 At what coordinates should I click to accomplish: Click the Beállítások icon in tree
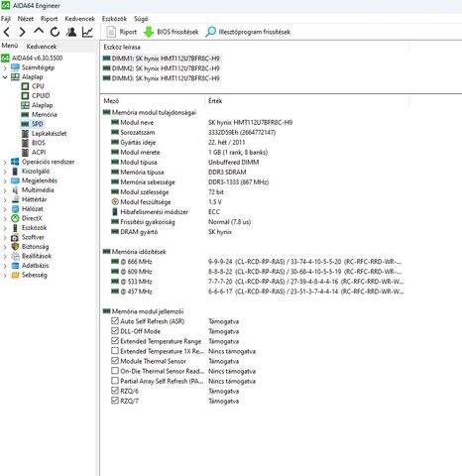click(x=15, y=256)
